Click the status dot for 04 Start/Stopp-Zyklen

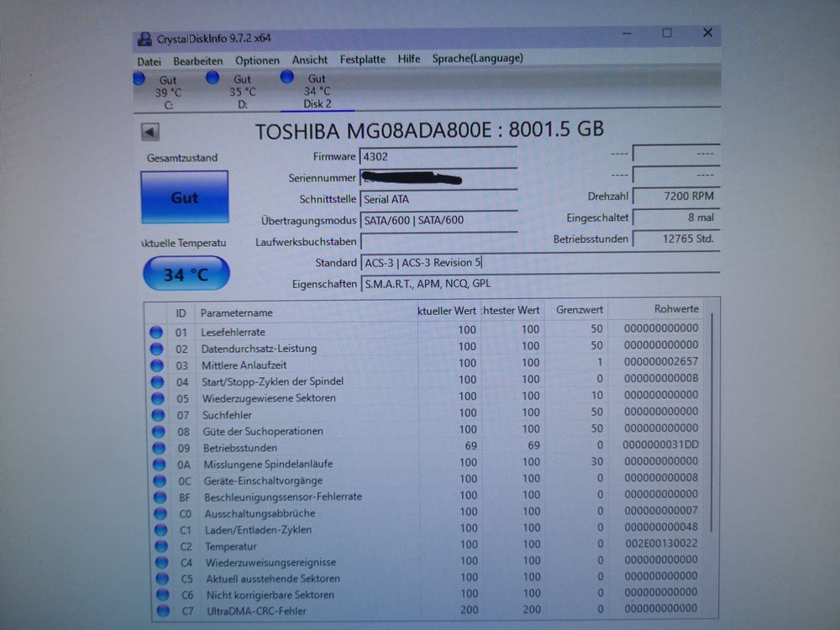point(157,382)
